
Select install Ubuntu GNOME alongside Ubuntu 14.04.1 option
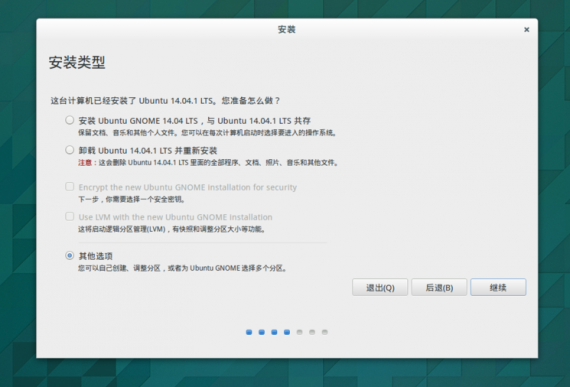[69, 120]
